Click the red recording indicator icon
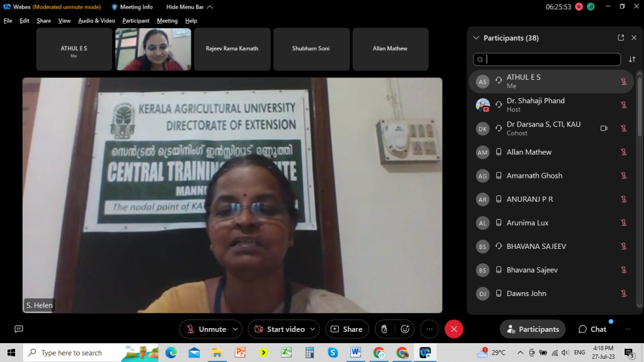The height and width of the screenshot is (362, 644). [579, 6]
